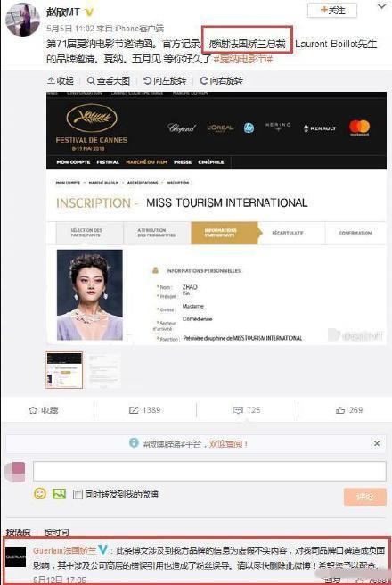The width and height of the screenshot is (392, 585).
Task: Click the info icon on the 微博辟谣 banner
Action: point(134,443)
